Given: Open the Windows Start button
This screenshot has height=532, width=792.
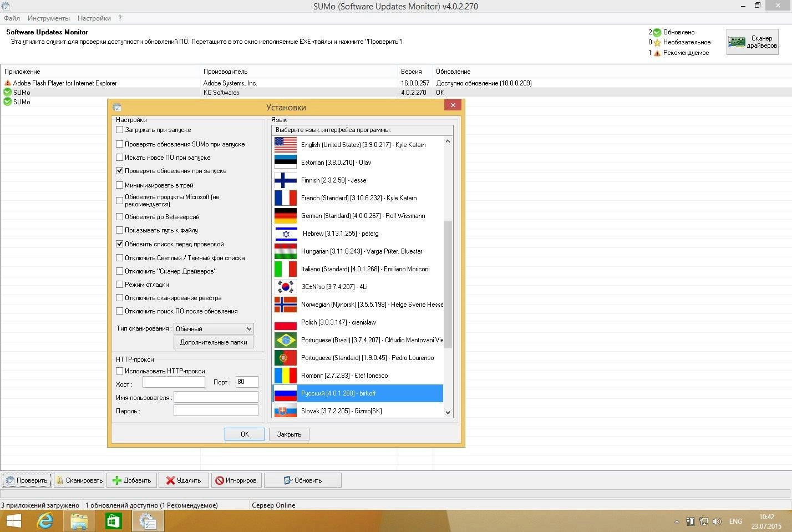Looking at the screenshot, I should pos(13,521).
